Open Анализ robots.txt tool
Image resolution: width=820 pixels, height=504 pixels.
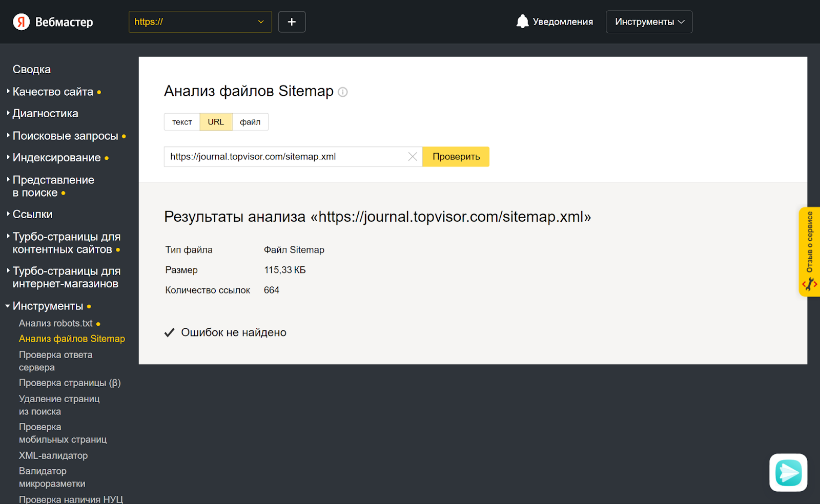(x=56, y=323)
